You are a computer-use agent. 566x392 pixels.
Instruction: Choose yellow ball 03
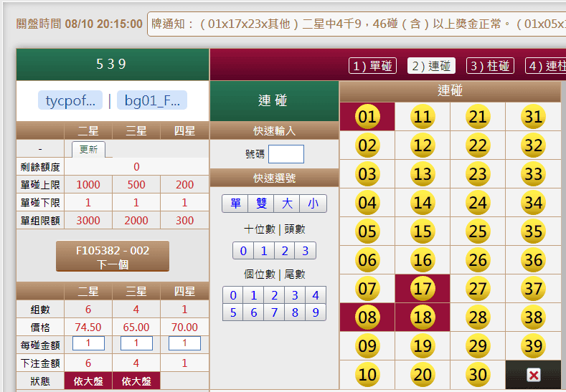(367, 174)
